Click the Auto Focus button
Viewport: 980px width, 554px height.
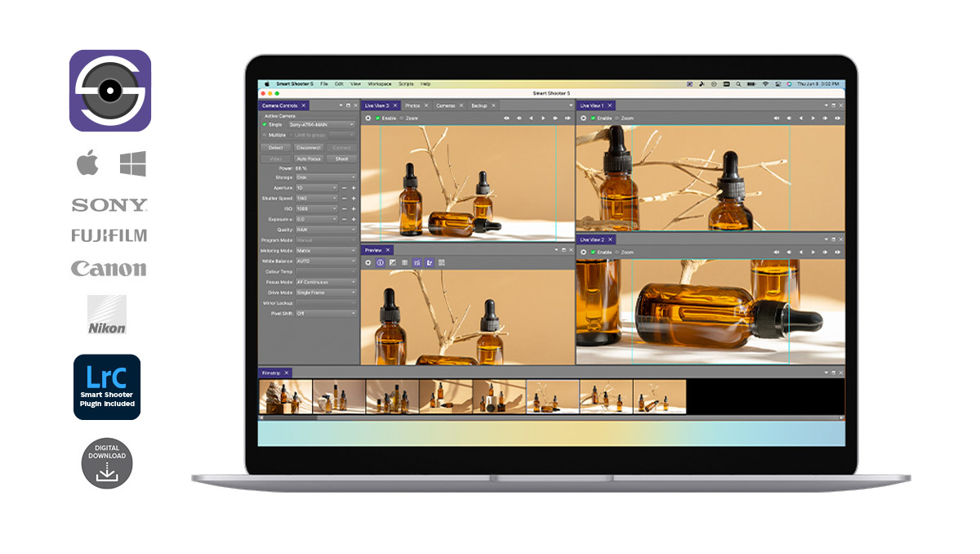[309, 159]
